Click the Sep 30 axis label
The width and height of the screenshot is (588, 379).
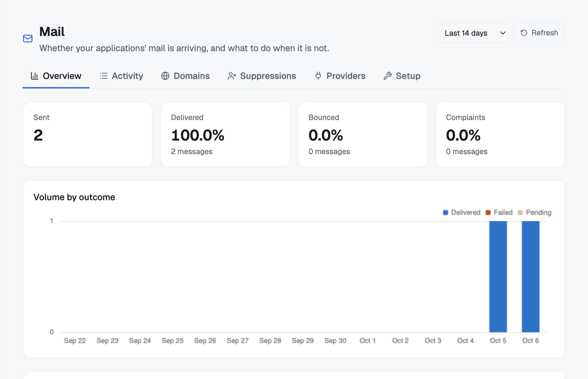pos(335,340)
